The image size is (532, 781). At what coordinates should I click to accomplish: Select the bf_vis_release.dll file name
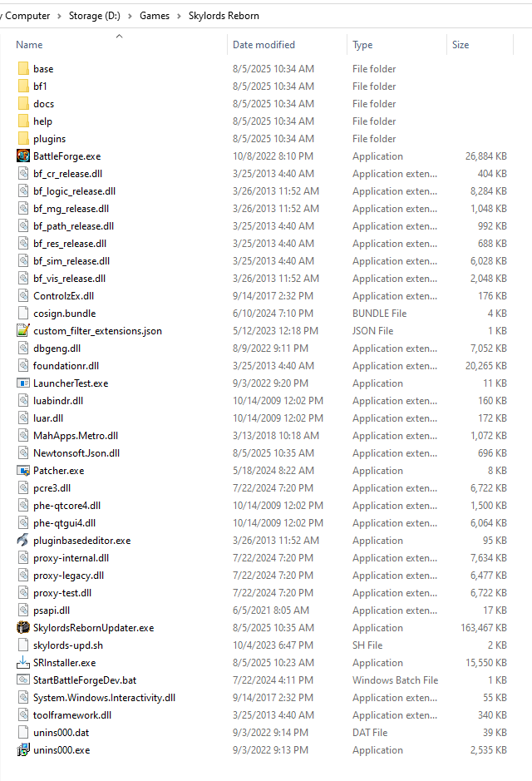coord(69,279)
